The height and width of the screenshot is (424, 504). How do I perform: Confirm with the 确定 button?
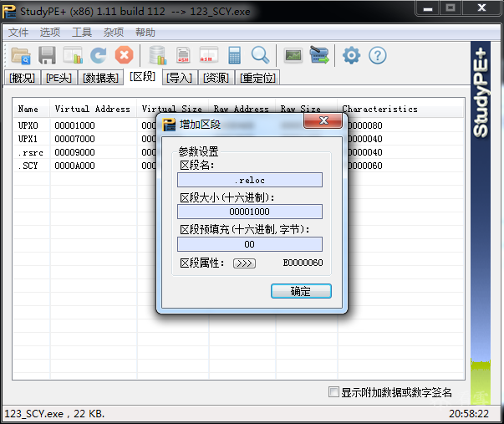(301, 291)
